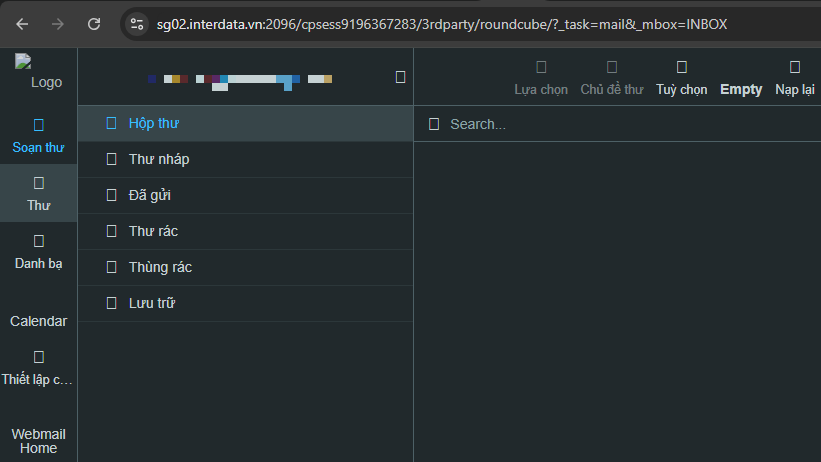
Task: Click the blurred account name header
Action: tap(240, 82)
